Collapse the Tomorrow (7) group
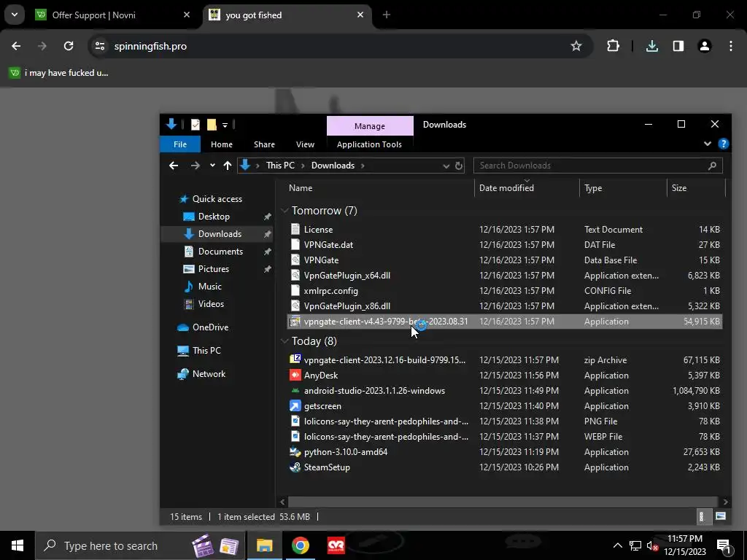Viewport: 747px width, 560px height. tap(285, 211)
